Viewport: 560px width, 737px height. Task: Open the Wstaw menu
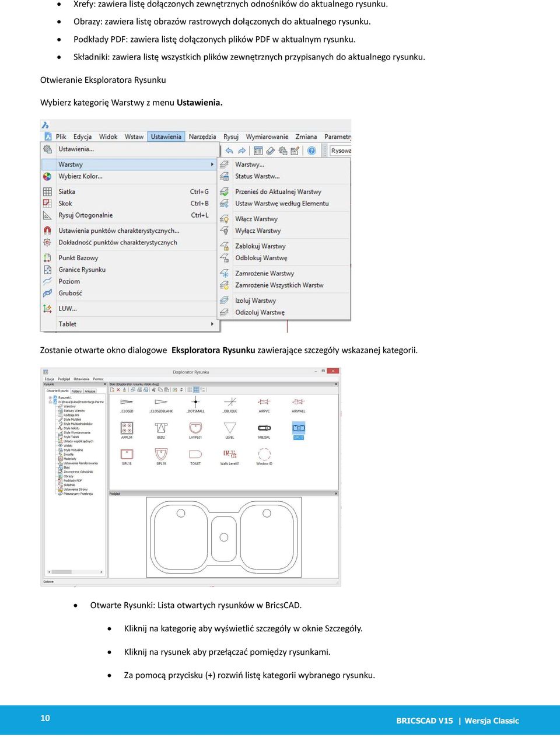[x=134, y=137]
